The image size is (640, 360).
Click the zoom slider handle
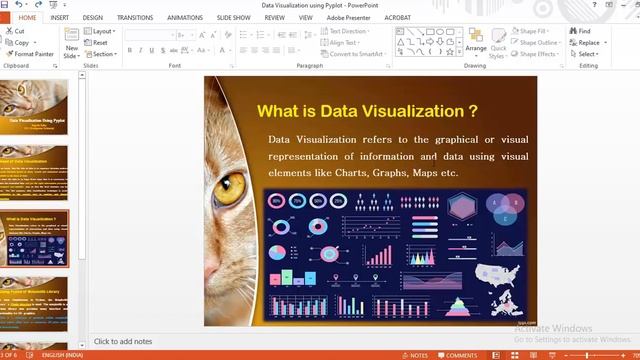pyautogui.click(x=587, y=356)
